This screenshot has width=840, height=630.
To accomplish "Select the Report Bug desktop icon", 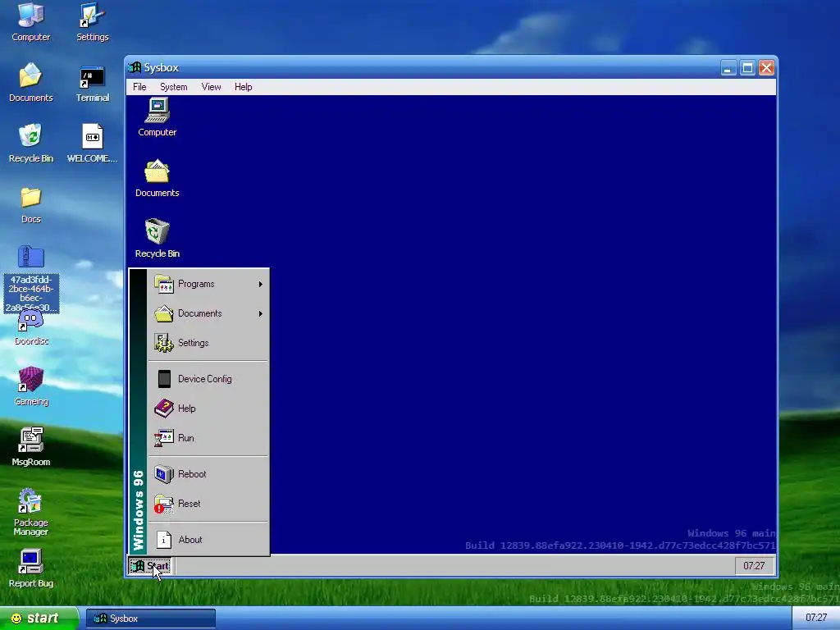I will [30, 568].
